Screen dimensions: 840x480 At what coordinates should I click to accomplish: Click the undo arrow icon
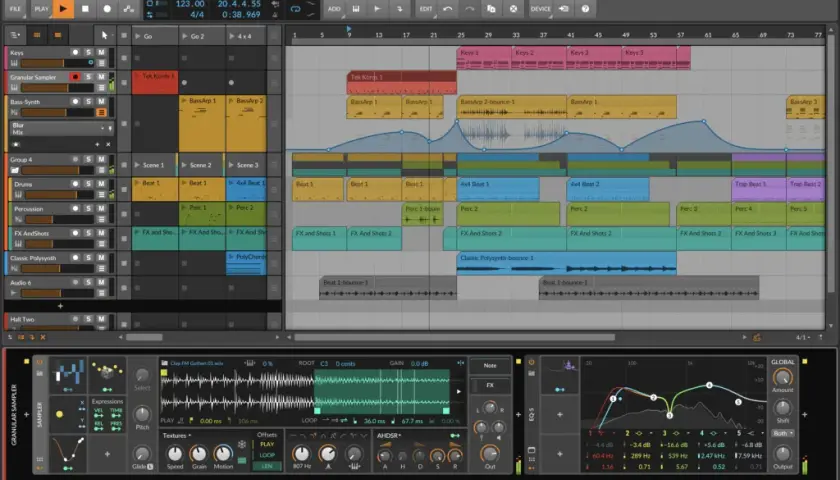coord(448,9)
